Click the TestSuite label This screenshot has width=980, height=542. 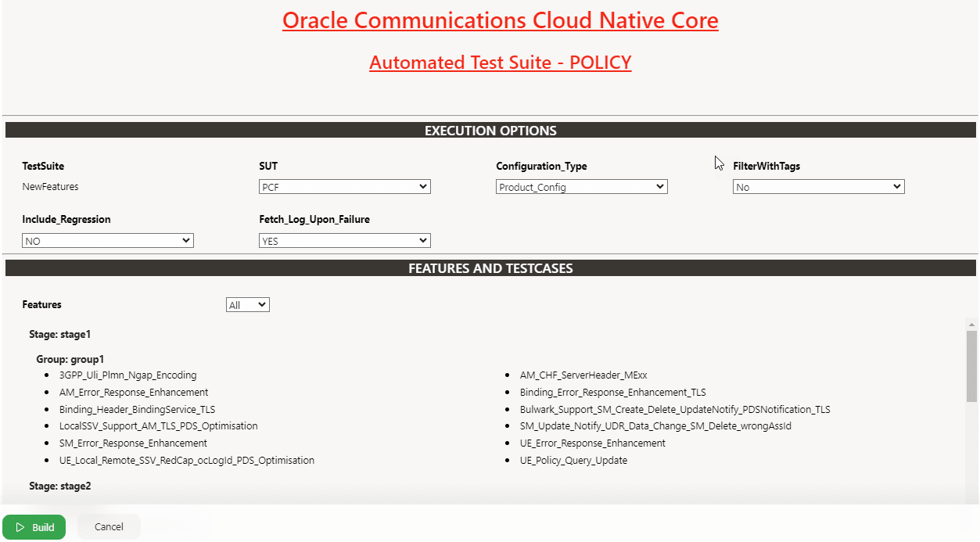click(x=43, y=166)
